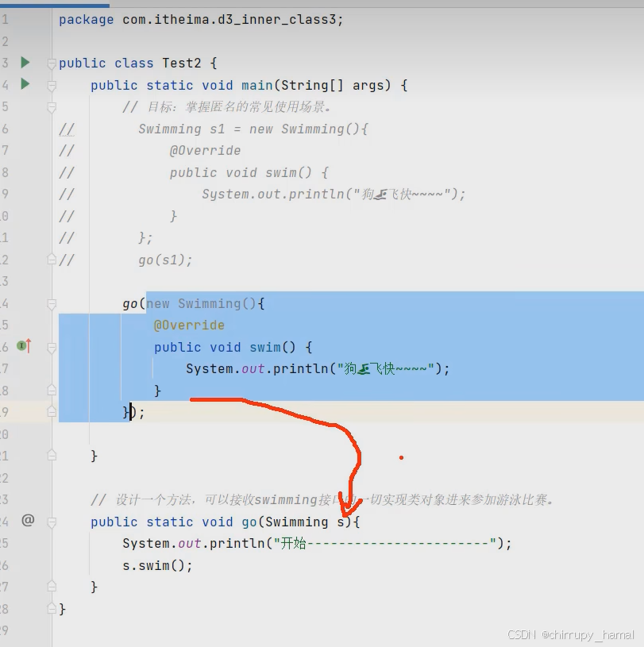Click the 'swim' method name in the highlighted selection

coord(265,347)
